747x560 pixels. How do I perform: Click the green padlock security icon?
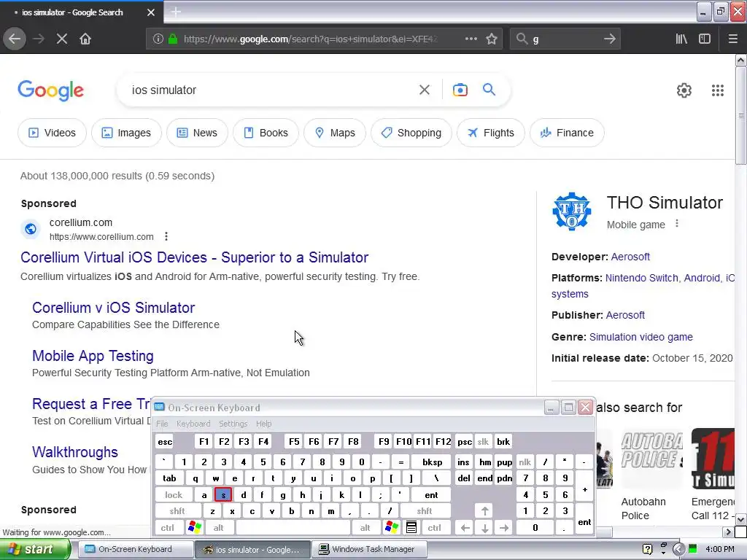pyautogui.click(x=173, y=39)
